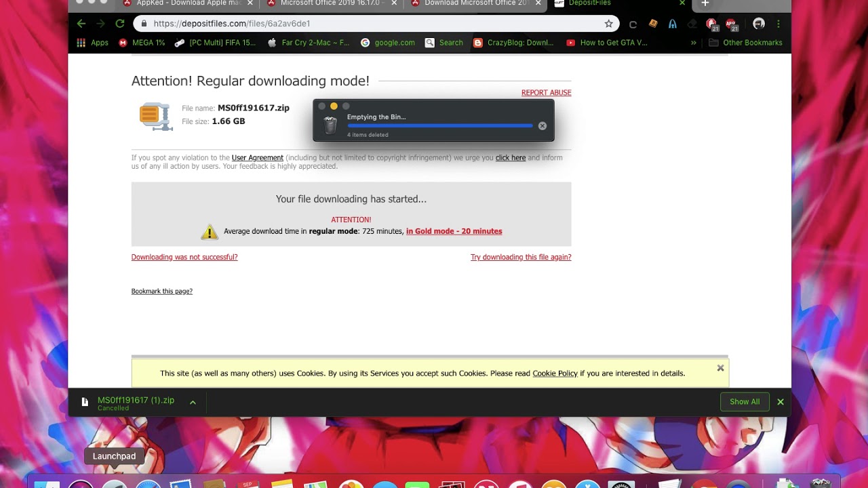Open a new tab with the plus button
The image size is (868, 488).
coord(705,3)
